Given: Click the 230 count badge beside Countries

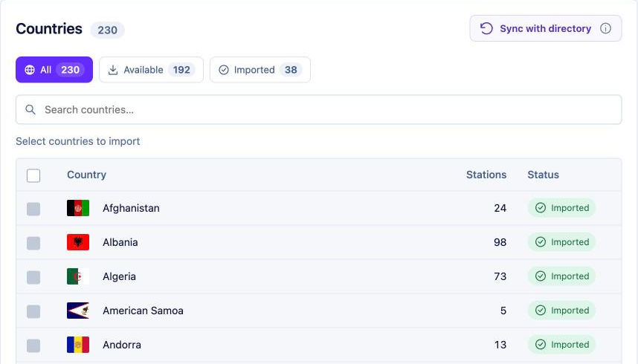Looking at the screenshot, I should 107,30.
